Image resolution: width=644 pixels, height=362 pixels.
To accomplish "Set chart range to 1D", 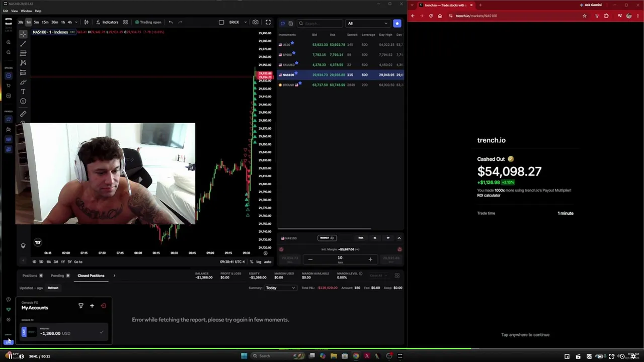I will [34, 261].
